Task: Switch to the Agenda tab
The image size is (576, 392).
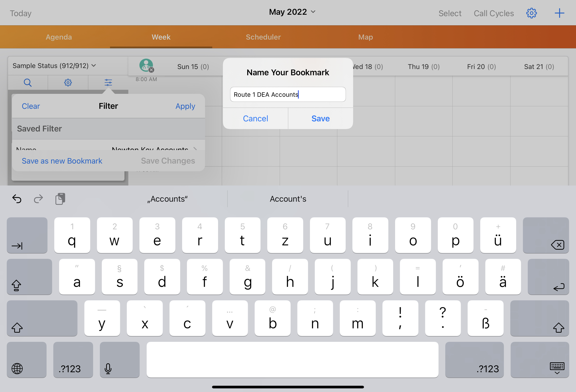Action: coord(59,37)
